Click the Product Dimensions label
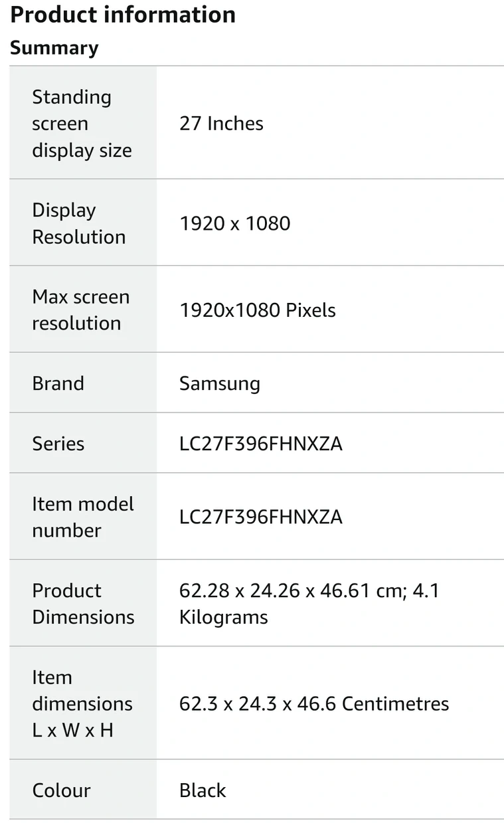Screen dimensions: 504x823 pos(83,604)
